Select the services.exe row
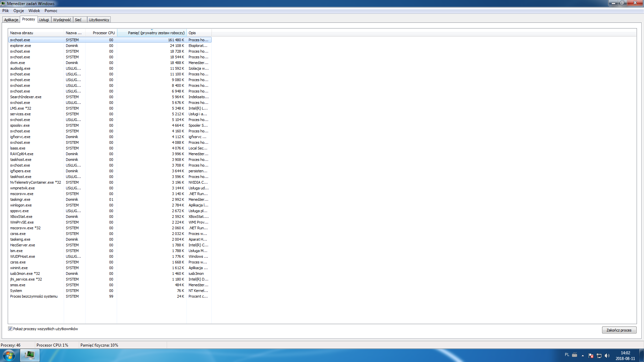The height and width of the screenshot is (362, 644). pyautogui.click(x=110, y=114)
